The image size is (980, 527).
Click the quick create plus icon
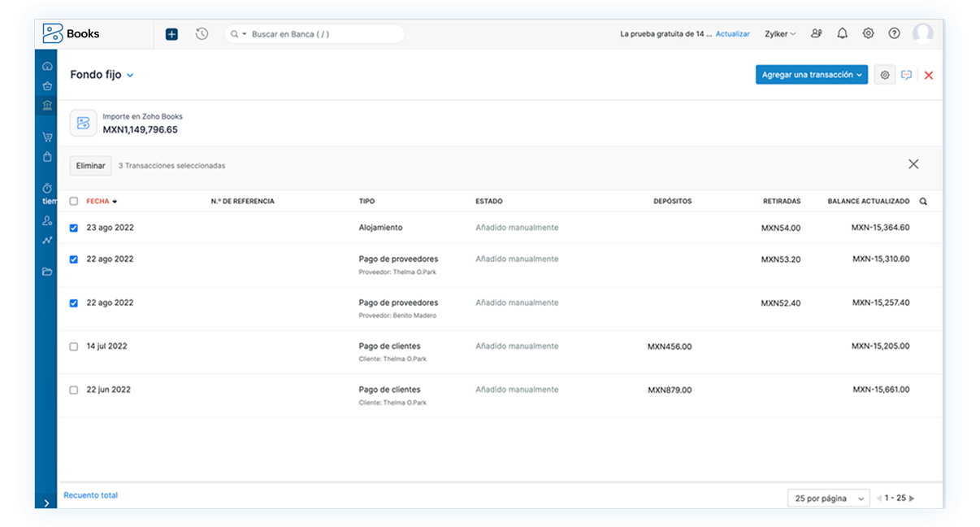171,34
